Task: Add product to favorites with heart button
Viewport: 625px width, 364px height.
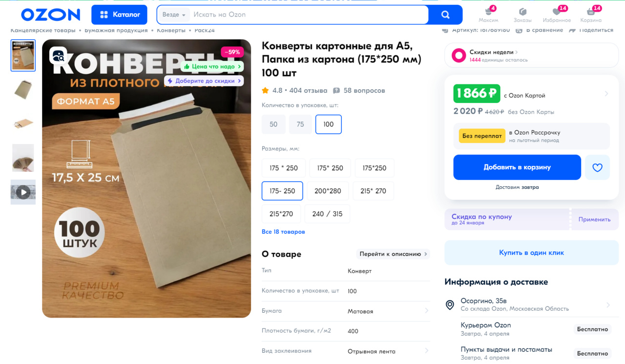Action: [x=597, y=167]
